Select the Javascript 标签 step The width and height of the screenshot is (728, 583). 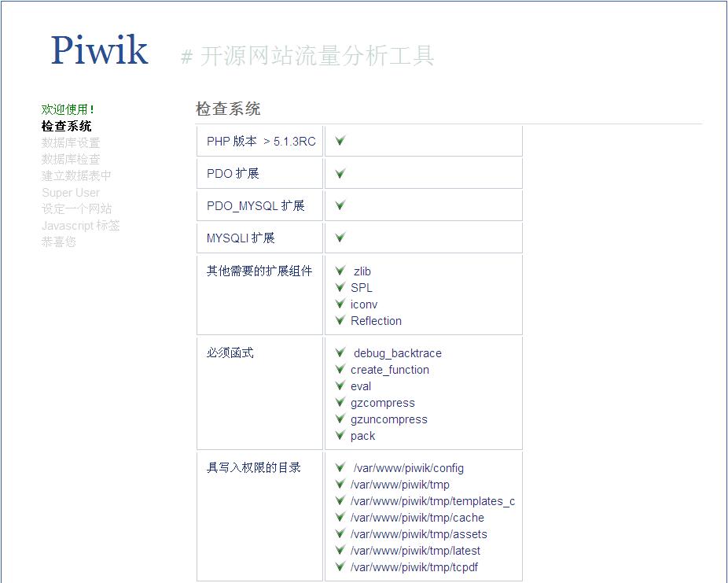(81, 225)
